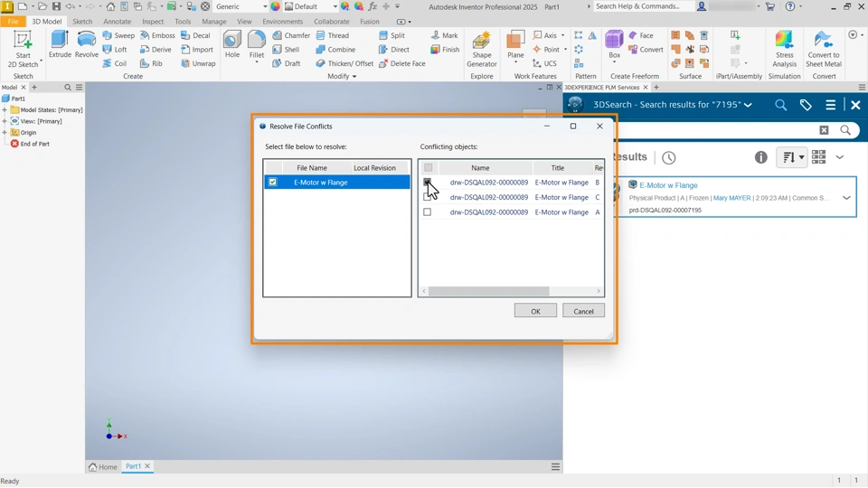
Task: Open Shape Generator
Action: click(x=482, y=49)
